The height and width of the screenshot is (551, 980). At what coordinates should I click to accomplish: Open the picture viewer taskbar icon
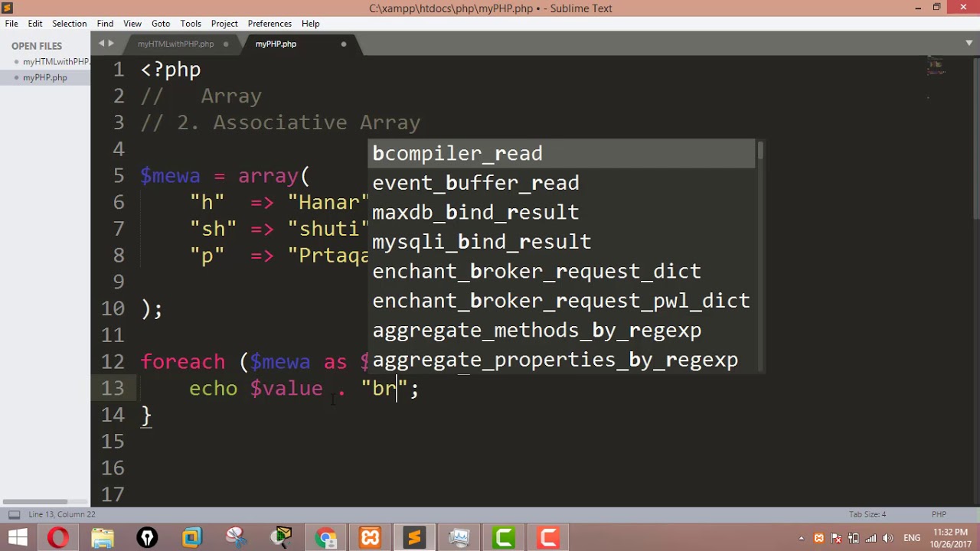459,538
